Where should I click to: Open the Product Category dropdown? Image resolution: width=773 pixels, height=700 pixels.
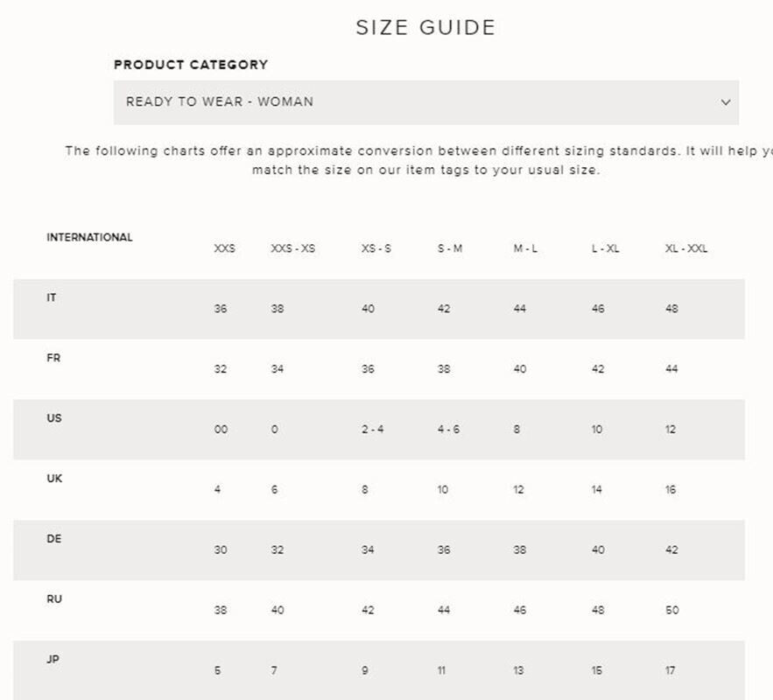pyautogui.click(x=425, y=102)
